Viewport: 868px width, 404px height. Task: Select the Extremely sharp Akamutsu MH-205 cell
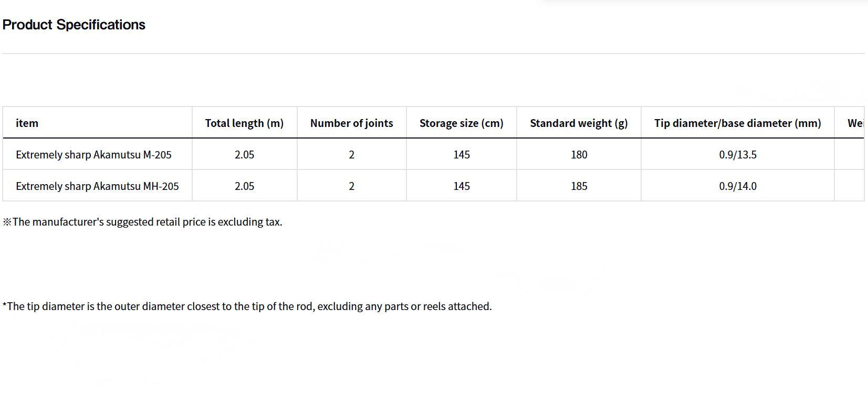(x=97, y=186)
